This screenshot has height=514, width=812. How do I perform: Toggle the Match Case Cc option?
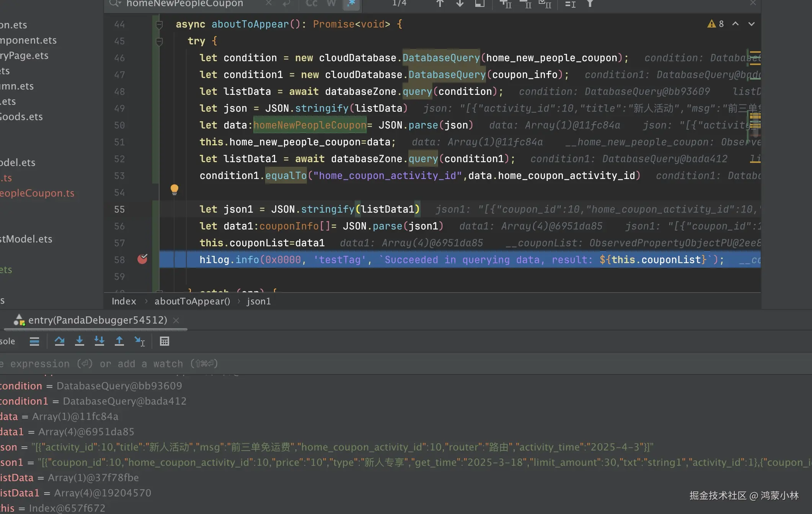(x=311, y=4)
